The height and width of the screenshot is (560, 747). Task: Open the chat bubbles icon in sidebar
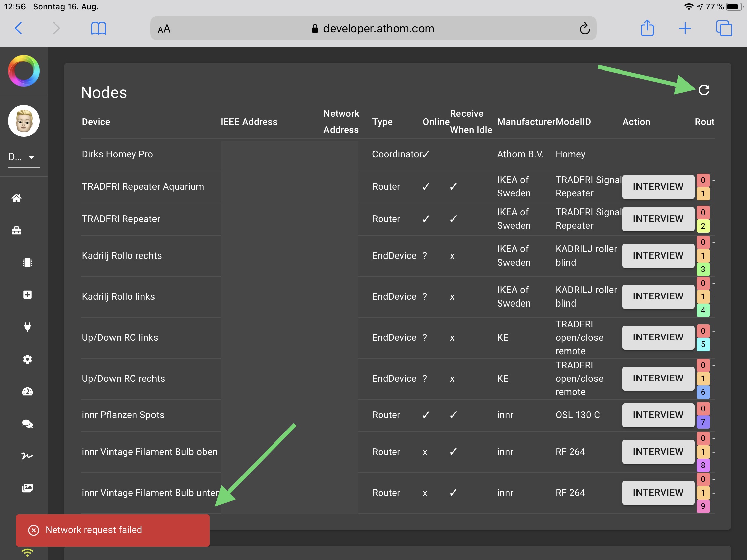click(x=27, y=424)
